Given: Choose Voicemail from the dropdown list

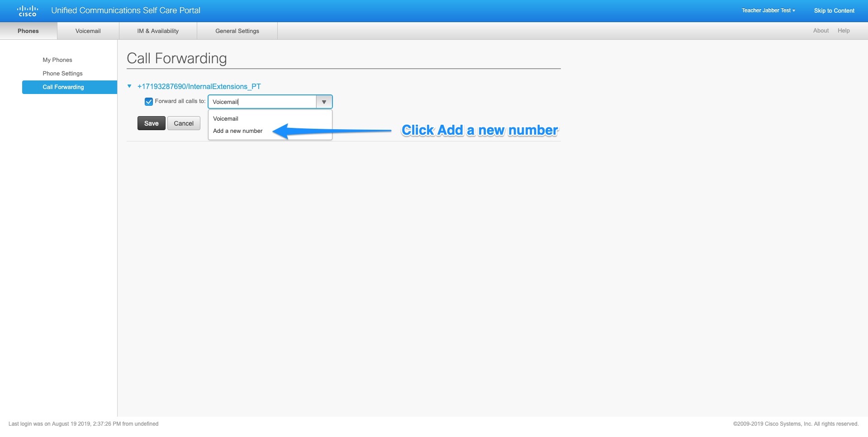Looking at the screenshot, I should pos(270,118).
